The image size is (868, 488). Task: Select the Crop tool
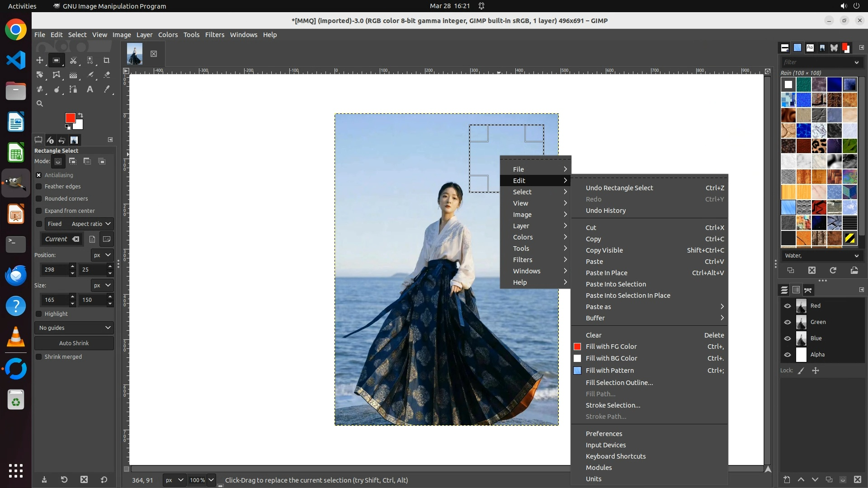[x=107, y=60]
